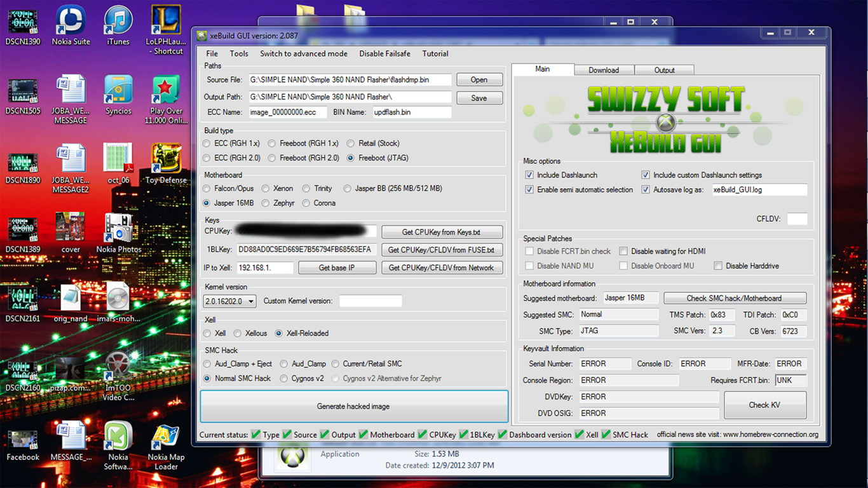Click Generate hacked image button
Screen dimensions: 868x488
pos(354,406)
